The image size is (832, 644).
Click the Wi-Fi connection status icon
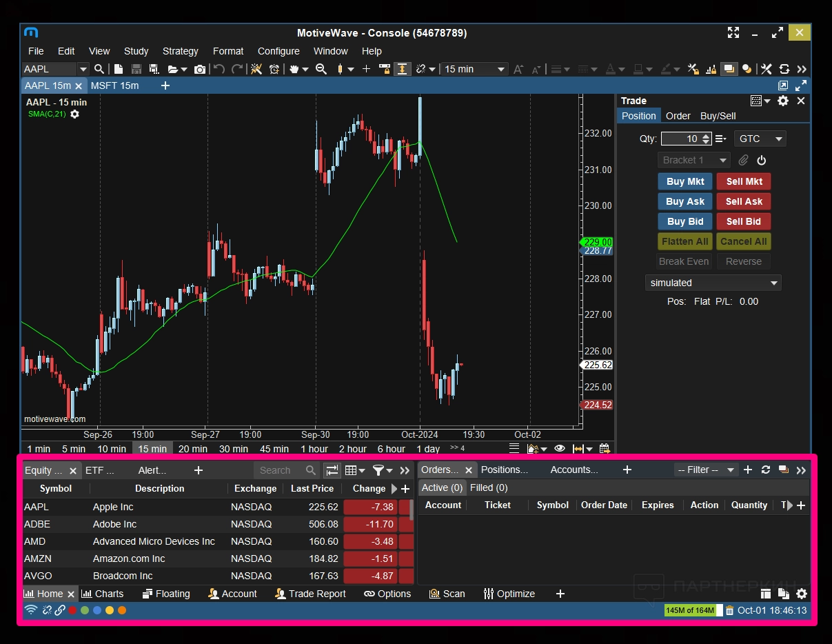pos(30,610)
